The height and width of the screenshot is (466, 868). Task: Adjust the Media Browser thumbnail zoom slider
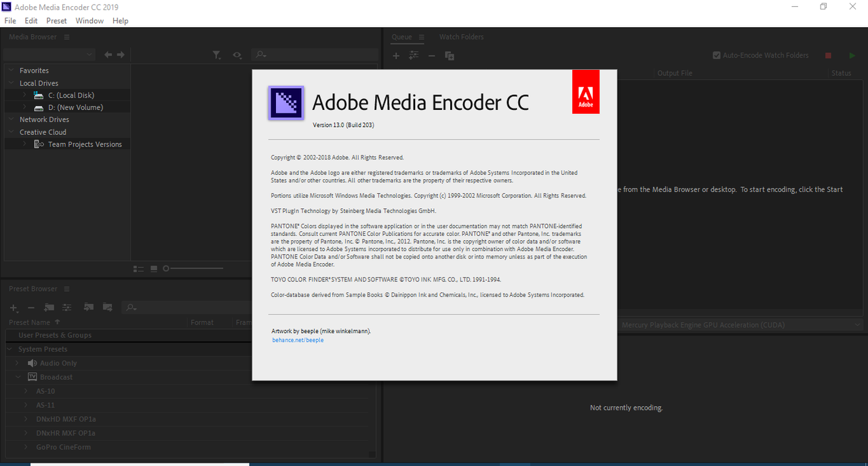coord(193,269)
